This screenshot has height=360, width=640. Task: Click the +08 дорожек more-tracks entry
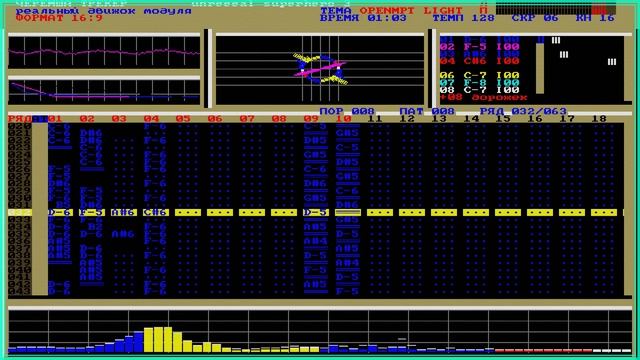[484, 98]
